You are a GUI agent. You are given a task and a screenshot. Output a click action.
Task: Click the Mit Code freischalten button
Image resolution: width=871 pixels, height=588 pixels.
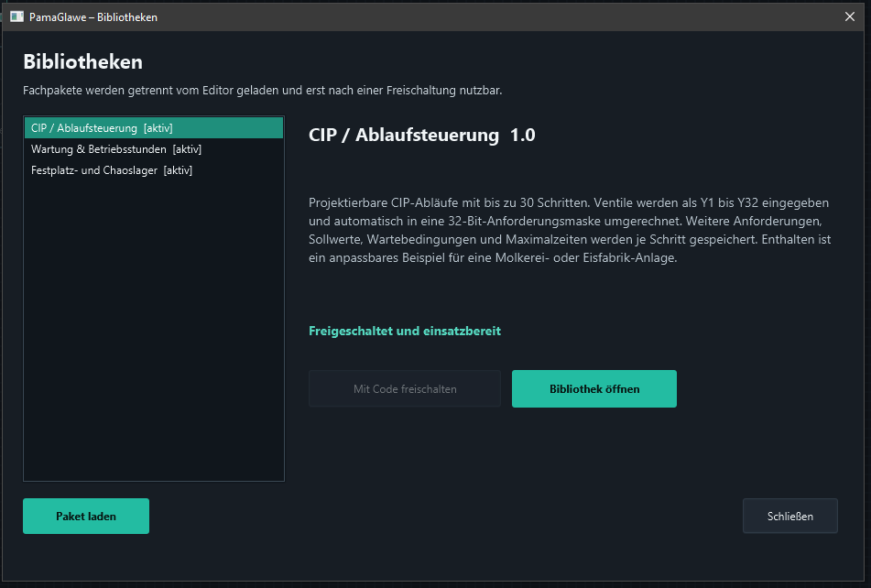(x=405, y=388)
